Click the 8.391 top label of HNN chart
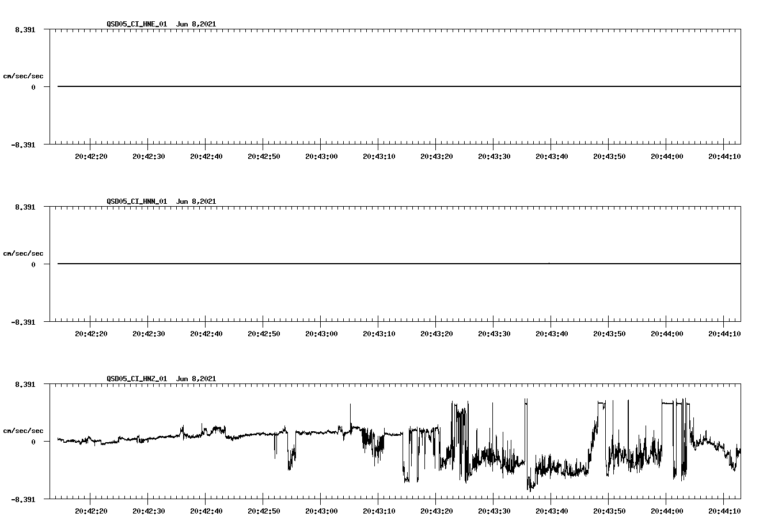Screen dimensions: 782x532 pyautogui.click(x=25, y=207)
